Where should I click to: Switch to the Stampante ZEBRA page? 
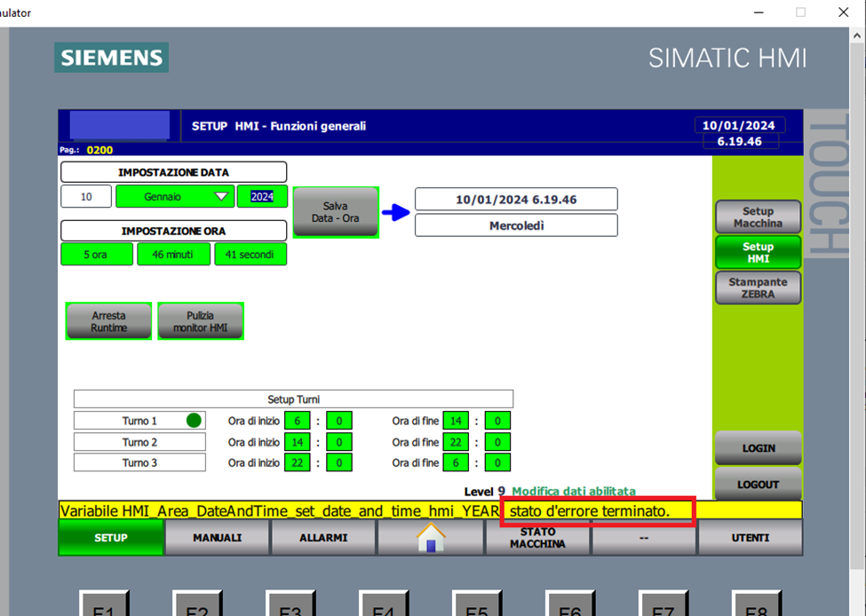pos(758,288)
